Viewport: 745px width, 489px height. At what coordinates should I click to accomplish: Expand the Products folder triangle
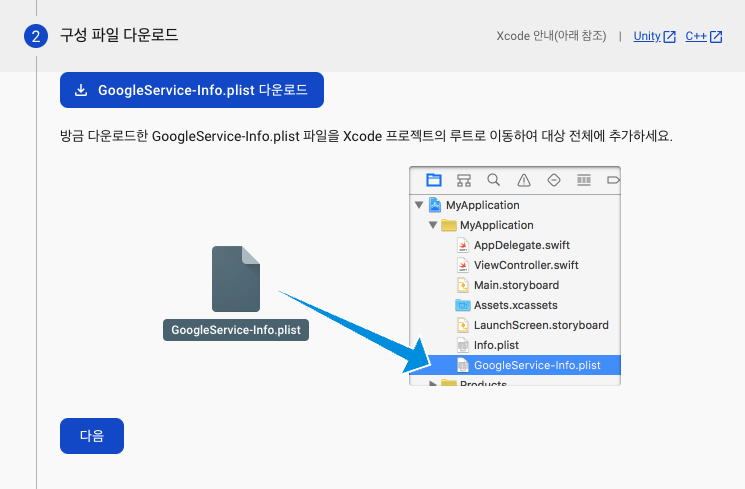click(x=432, y=383)
